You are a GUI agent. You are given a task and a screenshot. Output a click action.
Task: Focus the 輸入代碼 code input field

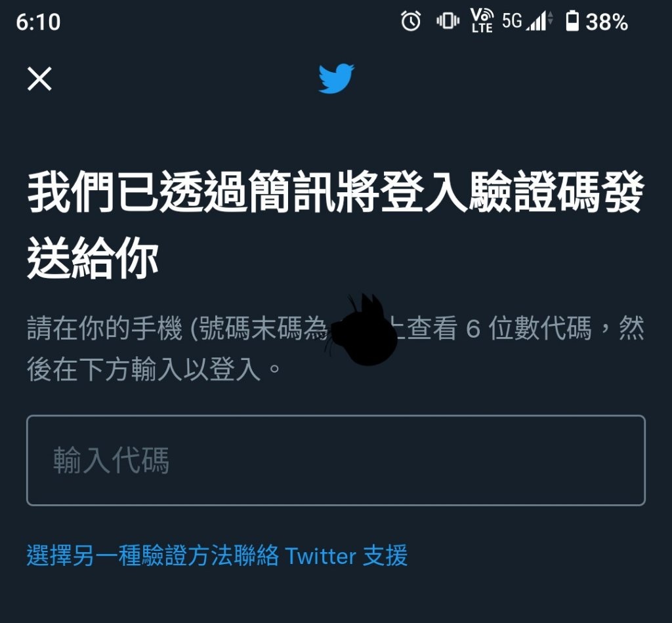336,460
